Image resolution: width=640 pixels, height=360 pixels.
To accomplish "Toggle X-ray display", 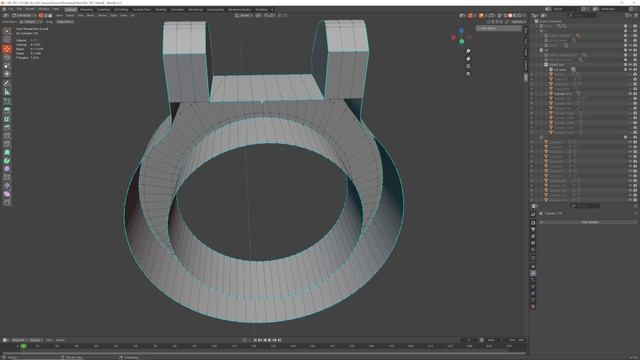I will pyautogui.click(x=499, y=16).
